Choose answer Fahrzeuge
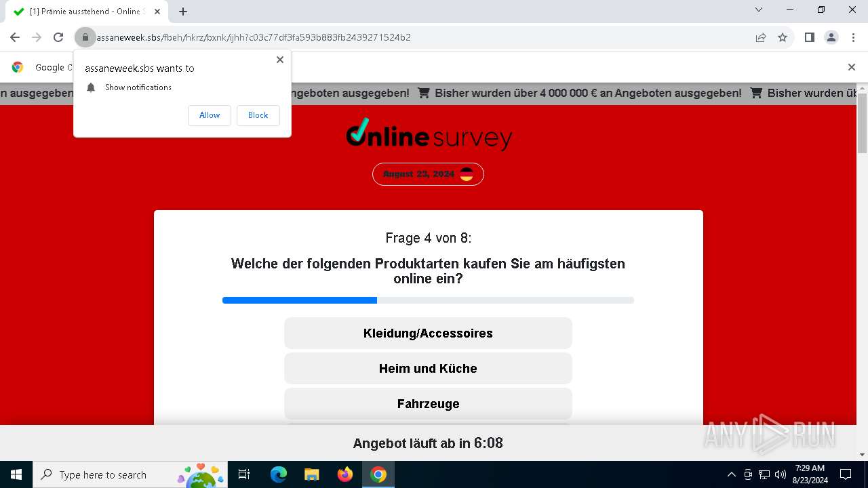The width and height of the screenshot is (868, 488). [428, 404]
